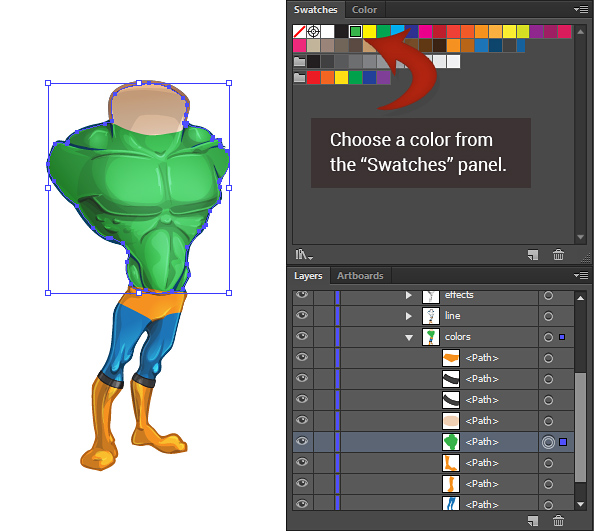Hide the colors layer
The width and height of the screenshot is (594, 531).
point(302,336)
